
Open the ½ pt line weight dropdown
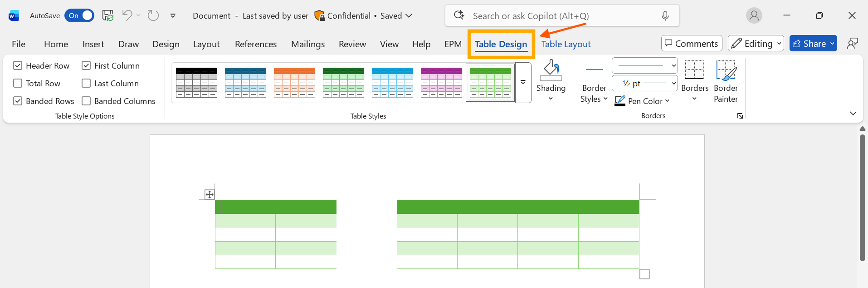644,83
